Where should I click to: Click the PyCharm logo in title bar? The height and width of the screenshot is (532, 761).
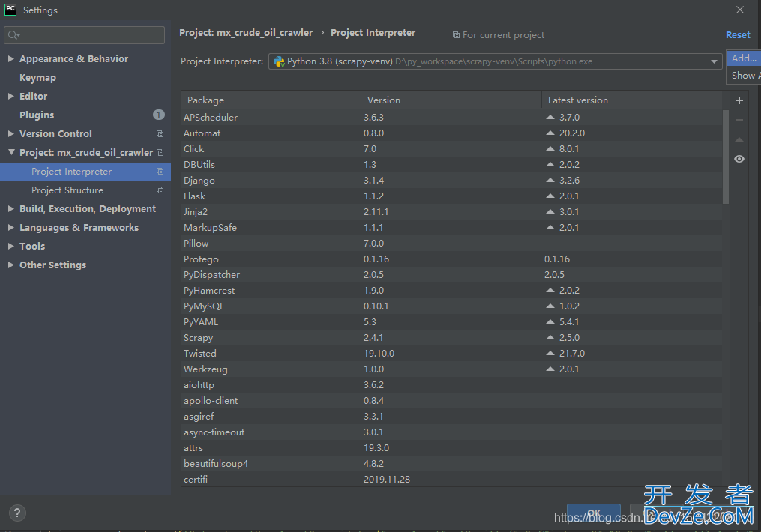tap(10, 10)
